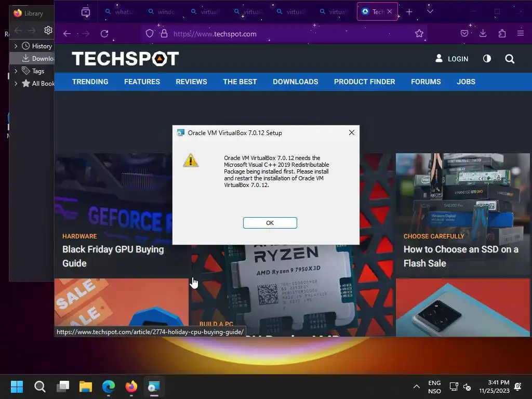532x399 pixels.
Task: Open the SALE tags article thumbnail
Action: 121,307
